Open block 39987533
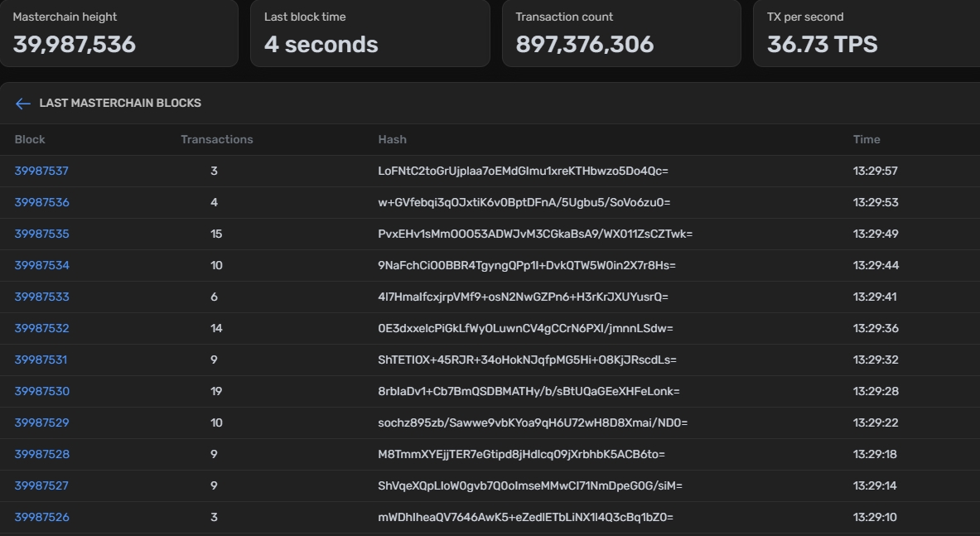Screen dimensions: 980x536 (x=41, y=297)
